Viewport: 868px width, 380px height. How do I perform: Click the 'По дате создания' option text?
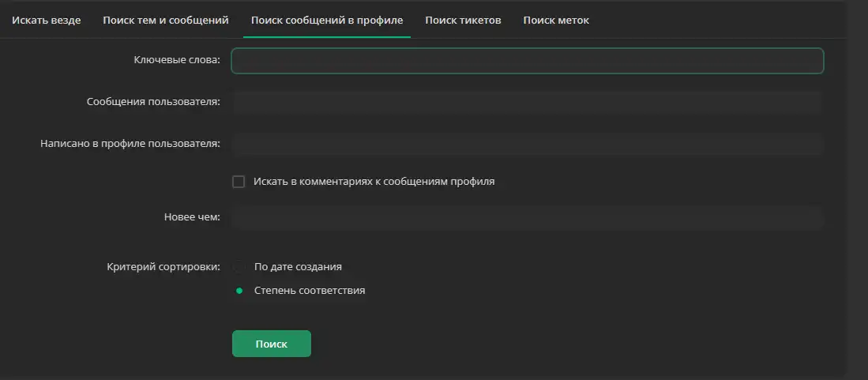tap(298, 267)
